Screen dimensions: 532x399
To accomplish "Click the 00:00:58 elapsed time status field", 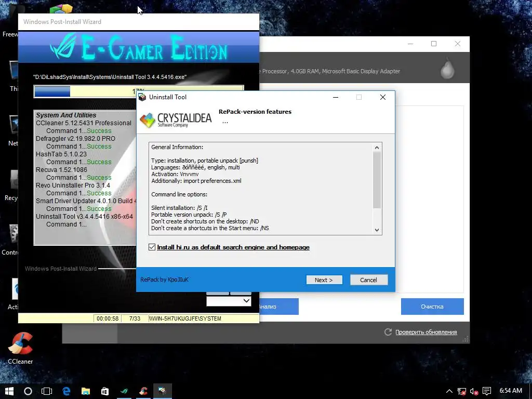I will [x=108, y=318].
